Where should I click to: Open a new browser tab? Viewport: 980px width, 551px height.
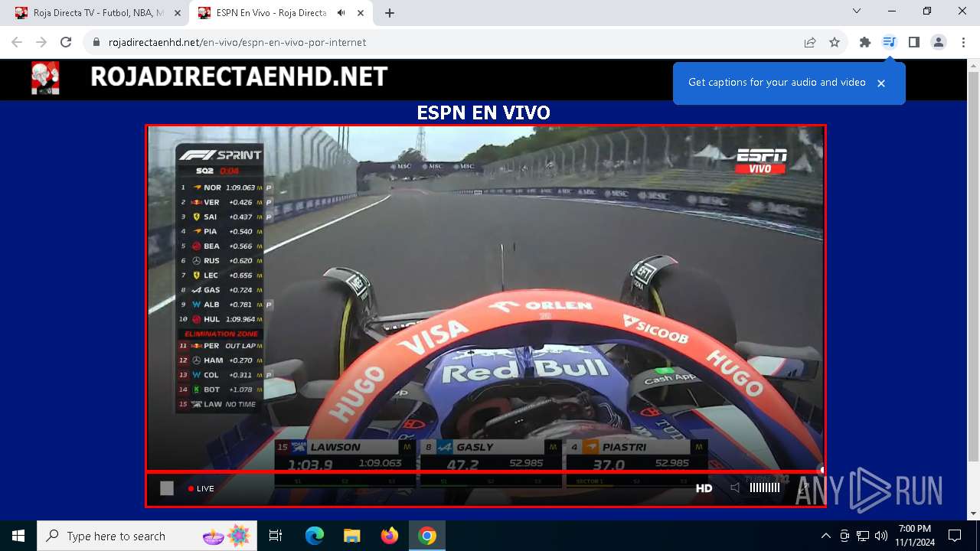(389, 13)
